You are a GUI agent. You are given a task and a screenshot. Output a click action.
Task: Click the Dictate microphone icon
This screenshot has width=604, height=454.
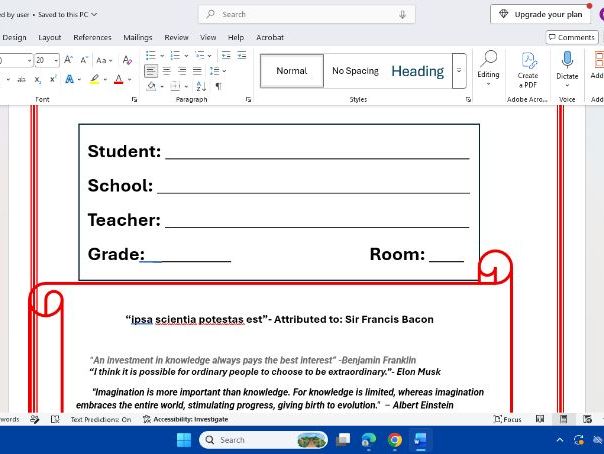(x=567, y=60)
